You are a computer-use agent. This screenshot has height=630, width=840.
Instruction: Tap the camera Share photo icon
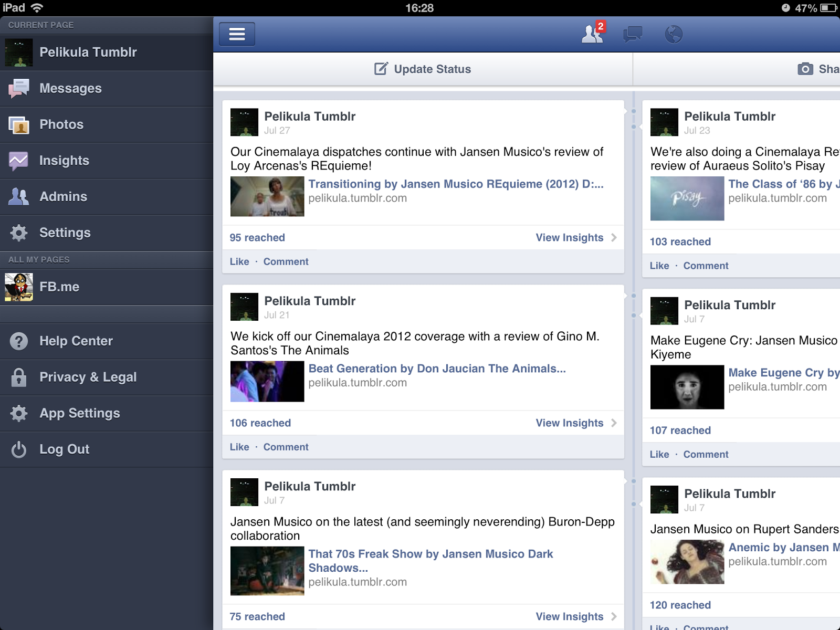coord(805,69)
